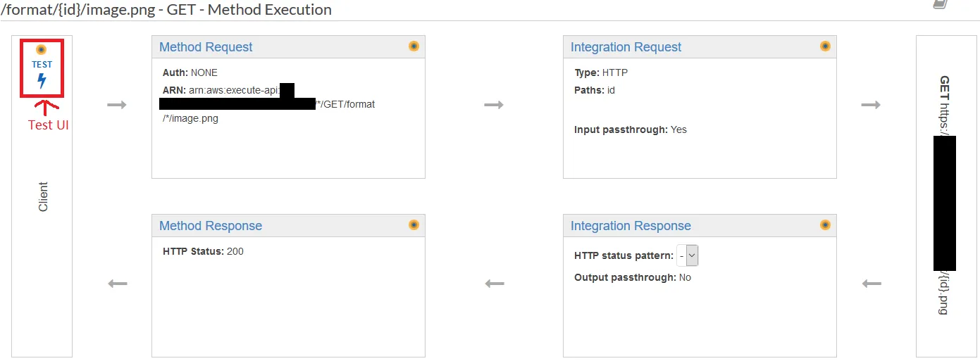The width and height of the screenshot is (980, 361).
Task: Click arrow from Client to Method Request
Action: 116,105
